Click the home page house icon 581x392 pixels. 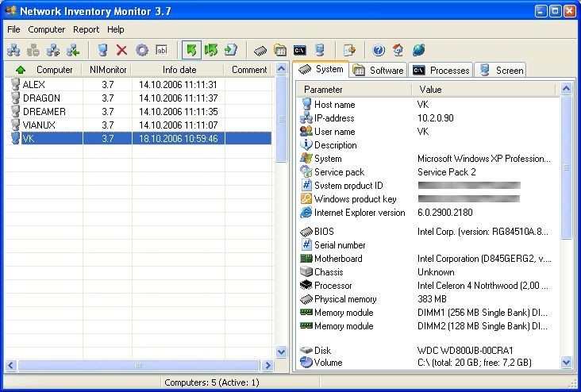[x=398, y=50]
